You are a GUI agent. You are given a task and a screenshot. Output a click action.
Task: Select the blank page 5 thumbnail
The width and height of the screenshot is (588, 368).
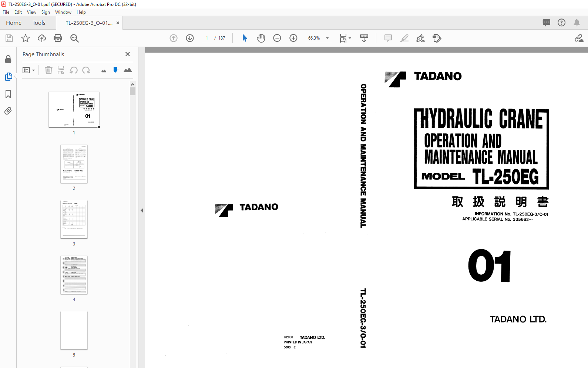pyautogui.click(x=74, y=330)
